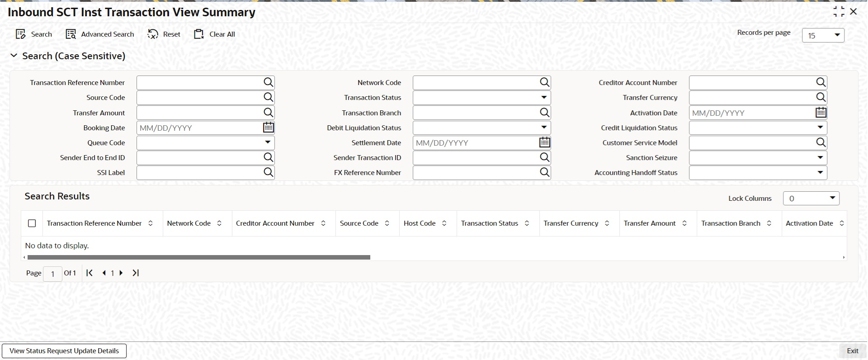Sort by Transfer Amount column

click(684, 223)
